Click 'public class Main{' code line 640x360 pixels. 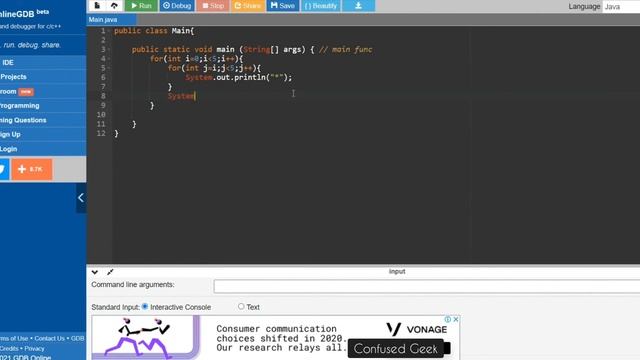coord(154,31)
